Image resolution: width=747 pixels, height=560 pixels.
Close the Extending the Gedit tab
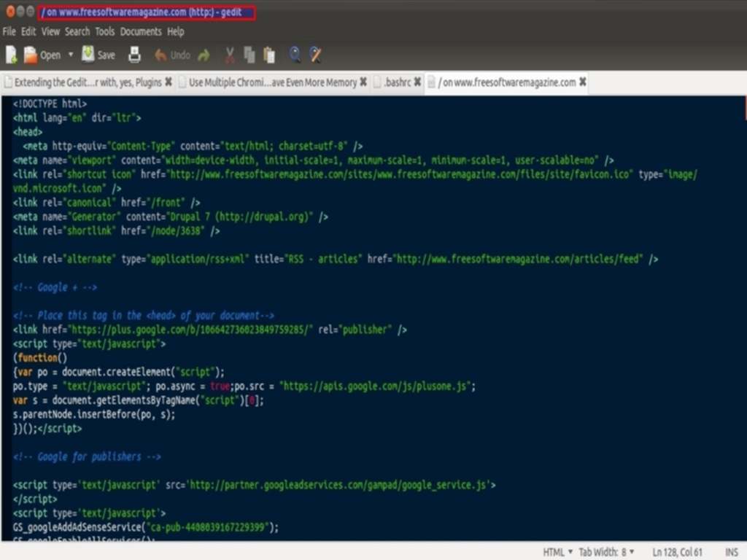[x=169, y=82]
